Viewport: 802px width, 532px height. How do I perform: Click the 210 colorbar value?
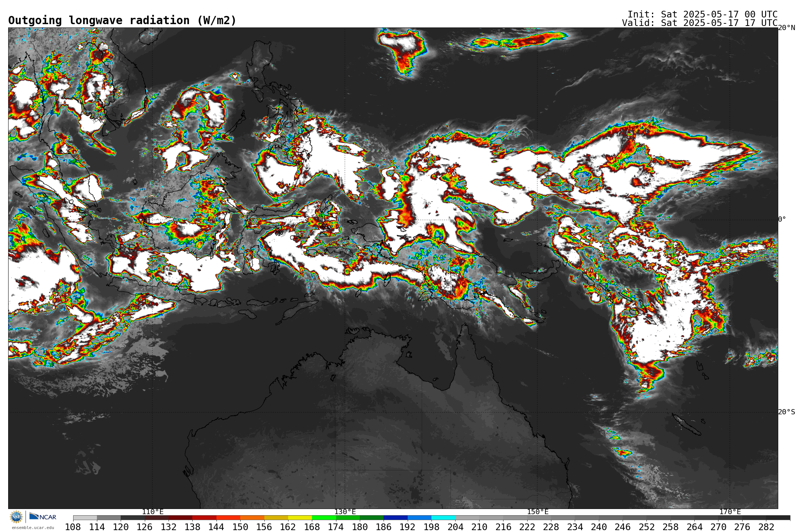point(479,527)
